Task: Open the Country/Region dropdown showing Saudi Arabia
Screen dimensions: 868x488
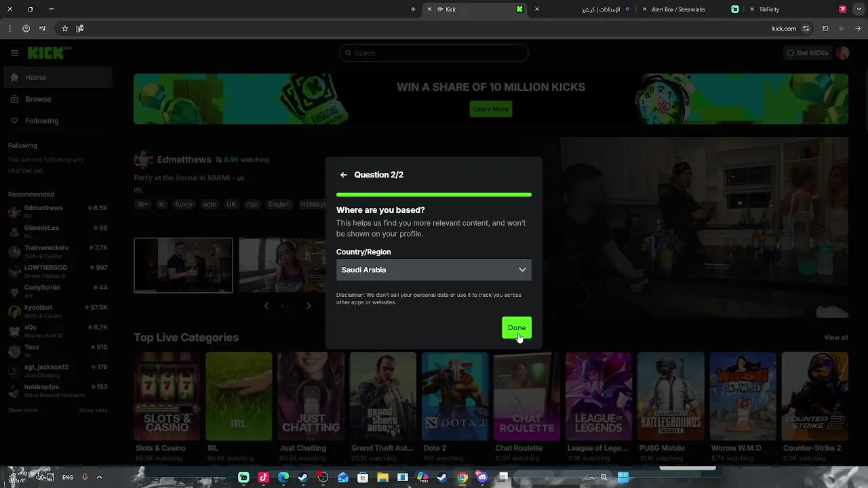Action: pos(434,270)
